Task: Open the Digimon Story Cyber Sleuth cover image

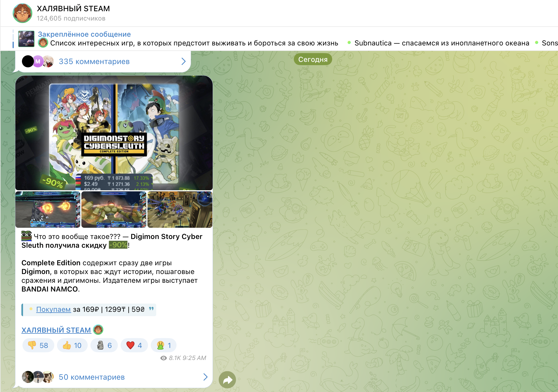Action: coord(114,133)
